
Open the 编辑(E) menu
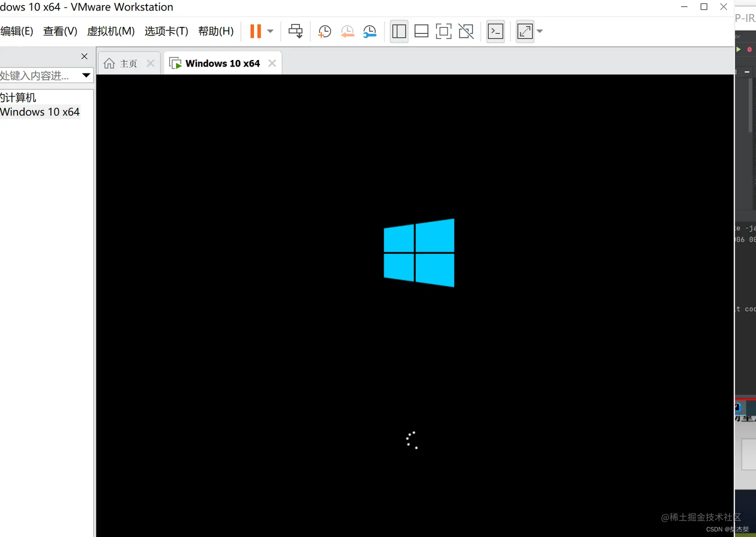pyautogui.click(x=16, y=31)
